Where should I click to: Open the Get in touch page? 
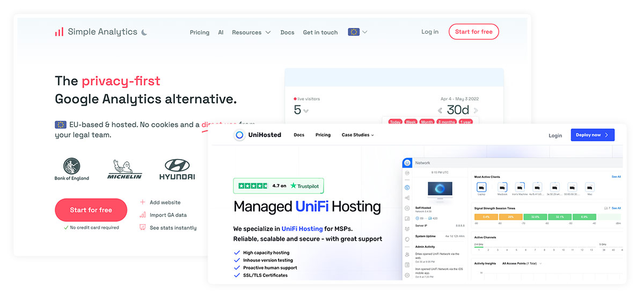[320, 32]
